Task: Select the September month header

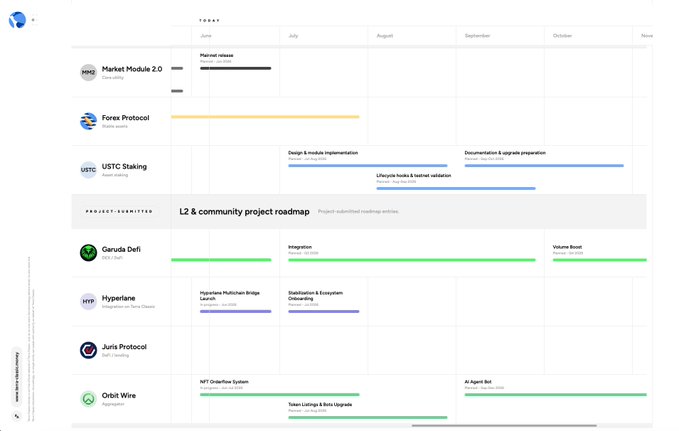Action: 477,36
